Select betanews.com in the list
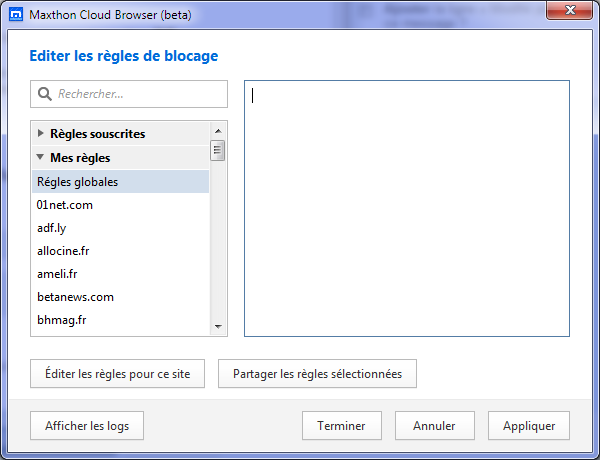 [121, 297]
